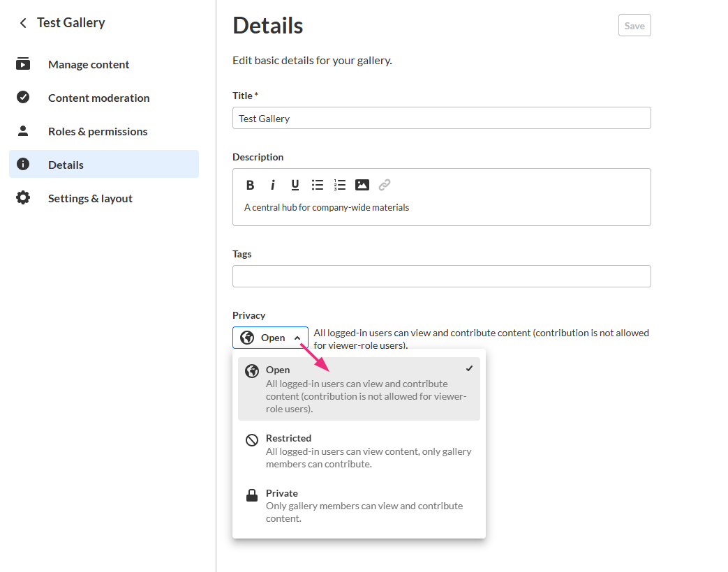
Task: Click the globe icon in the Privacy dropdown button
Action: tap(247, 338)
